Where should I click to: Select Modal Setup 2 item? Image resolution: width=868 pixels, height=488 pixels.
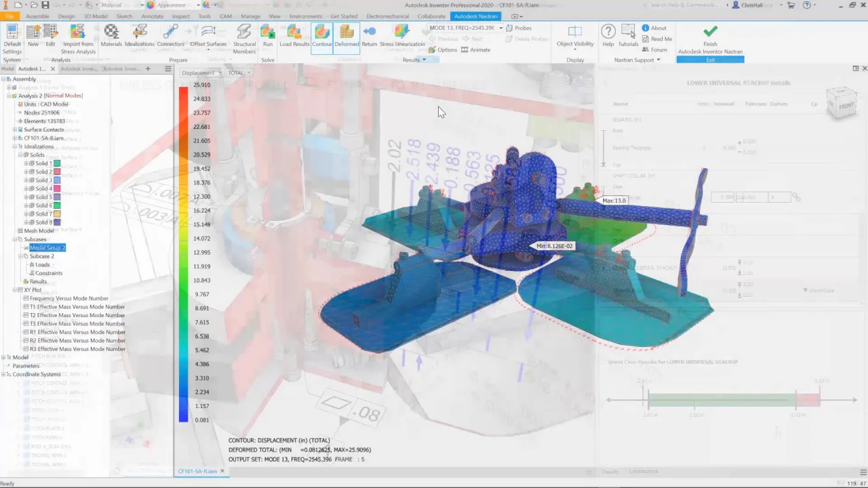pyautogui.click(x=47, y=247)
